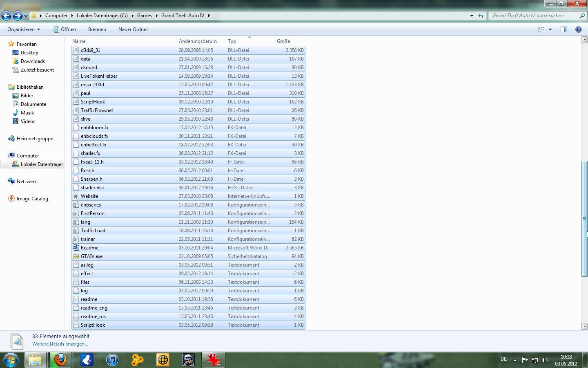Screen dimensions: 588x368
Task: Open the Organisieren menu
Action: click(24, 29)
